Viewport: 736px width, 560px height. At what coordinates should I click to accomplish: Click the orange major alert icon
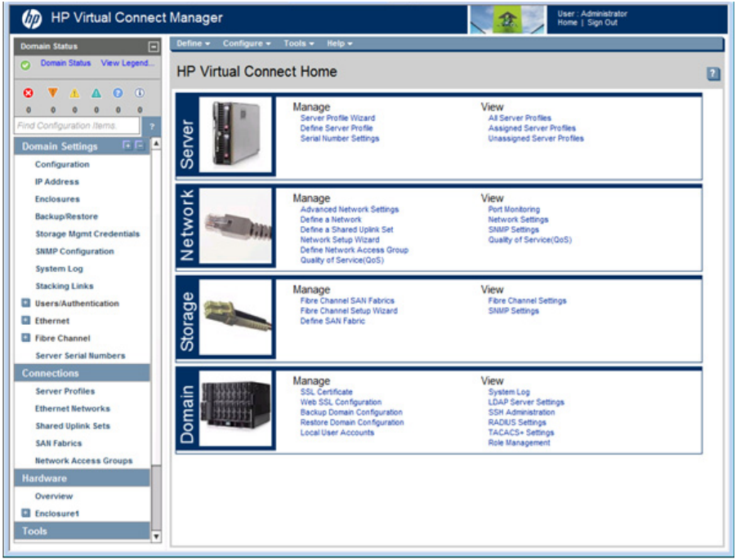tap(52, 93)
